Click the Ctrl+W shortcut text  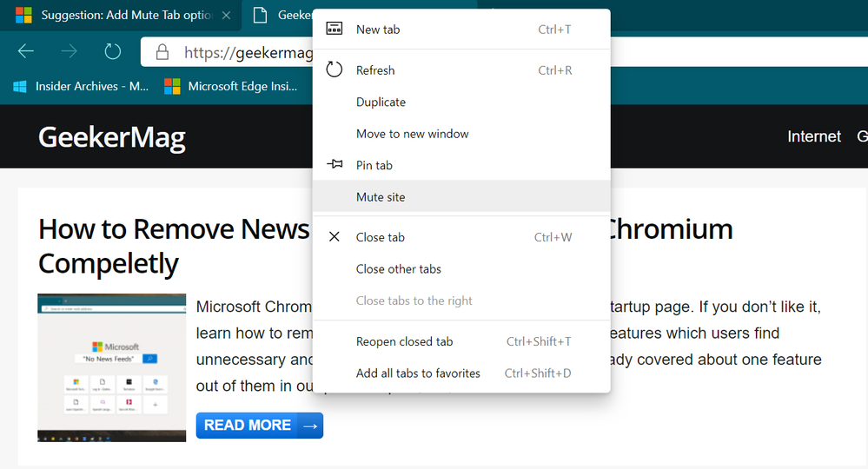(553, 237)
